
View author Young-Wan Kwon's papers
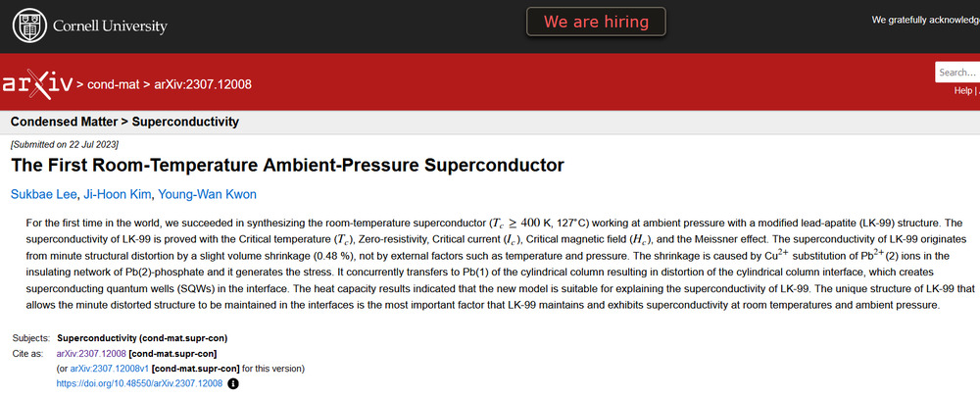tap(207, 194)
